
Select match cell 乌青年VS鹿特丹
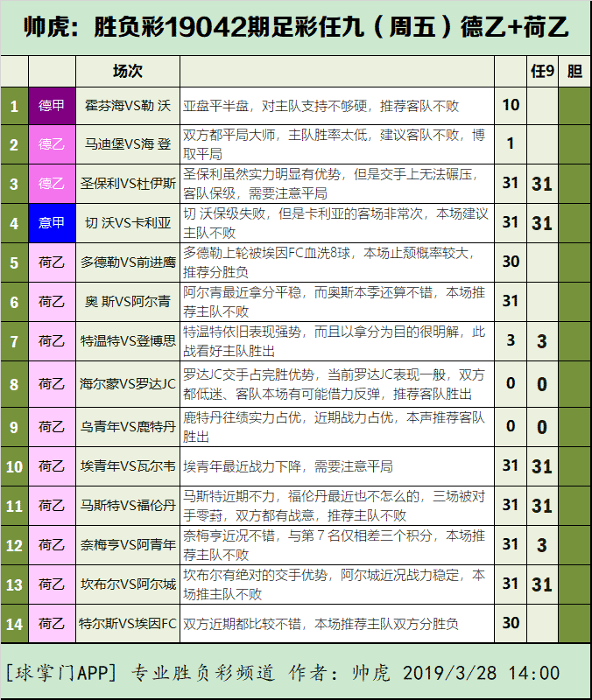[x=128, y=427]
